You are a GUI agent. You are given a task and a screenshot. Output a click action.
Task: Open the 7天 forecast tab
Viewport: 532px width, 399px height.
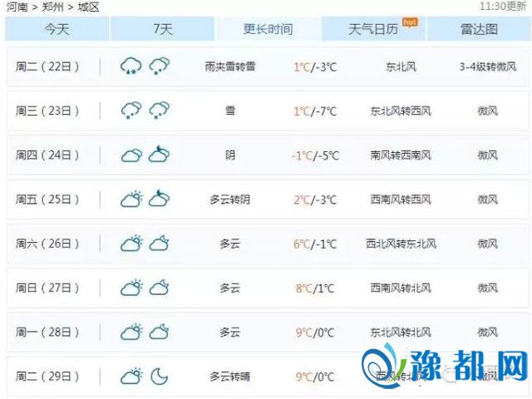tap(163, 29)
